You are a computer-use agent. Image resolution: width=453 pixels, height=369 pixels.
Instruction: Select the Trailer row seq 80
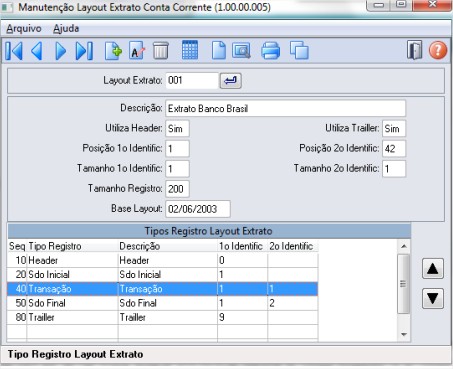coord(163,317)
